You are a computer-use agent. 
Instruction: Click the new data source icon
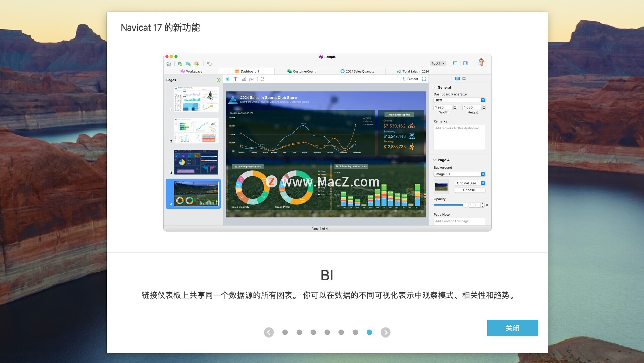pos(180,64)
